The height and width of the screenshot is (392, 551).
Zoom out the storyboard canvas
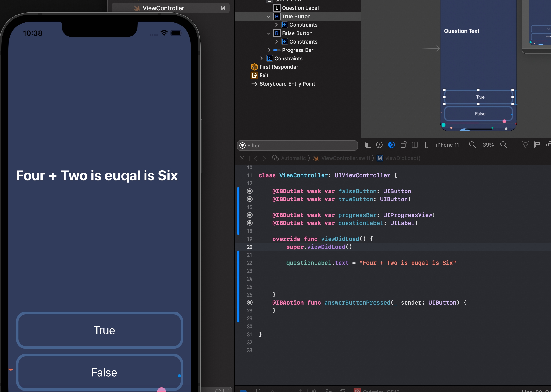point(472,145)
